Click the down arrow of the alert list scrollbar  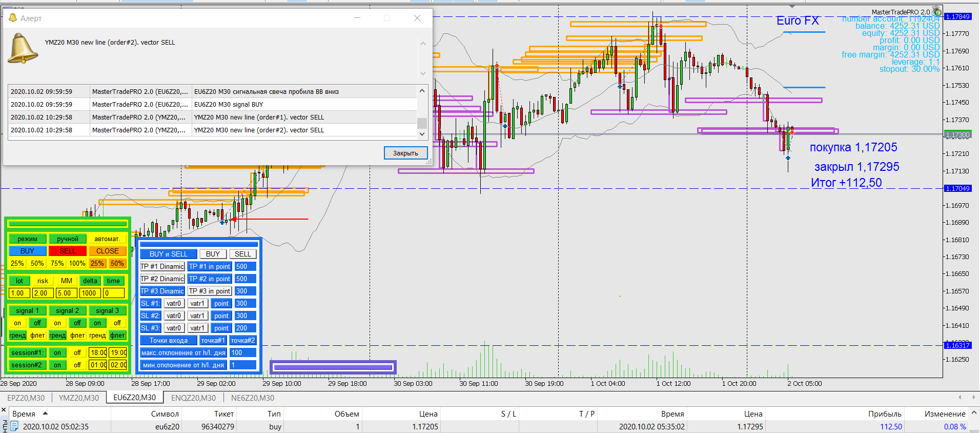[422, 134]
